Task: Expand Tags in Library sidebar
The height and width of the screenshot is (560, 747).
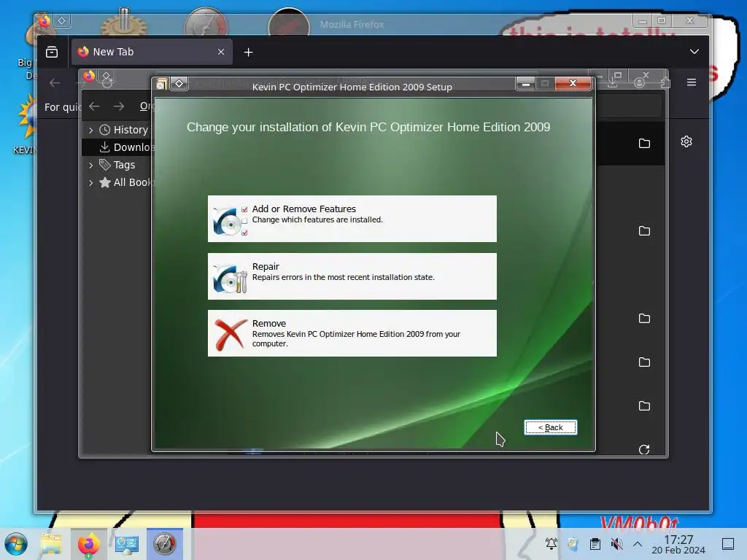Action: pyautogui.click(x=90, y=166)
